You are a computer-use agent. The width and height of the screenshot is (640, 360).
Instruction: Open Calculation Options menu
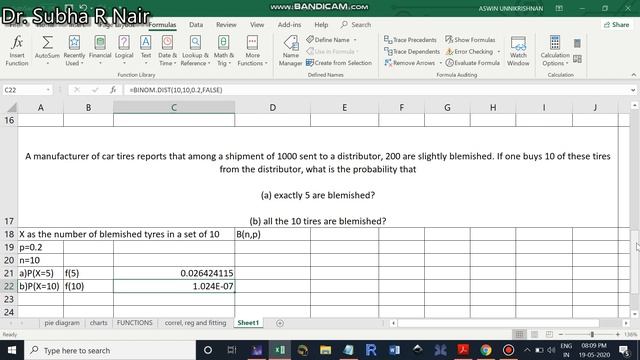tap(555, 51)
